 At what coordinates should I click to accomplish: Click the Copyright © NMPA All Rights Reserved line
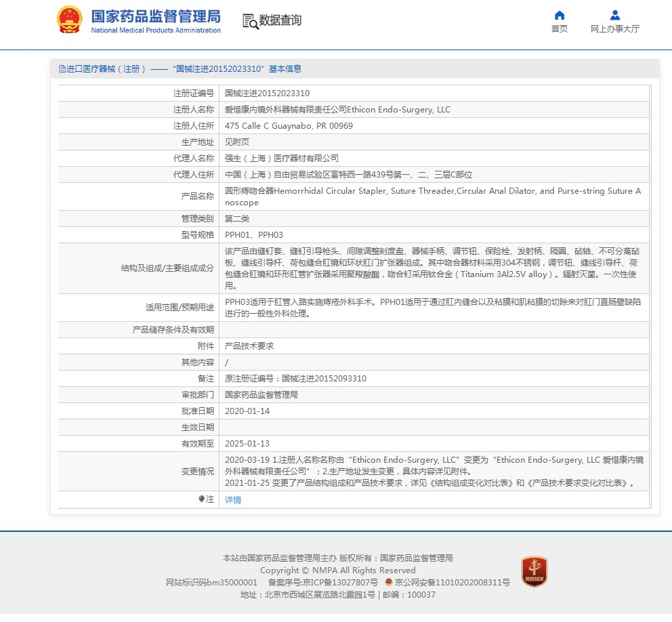tap(338, 571)
